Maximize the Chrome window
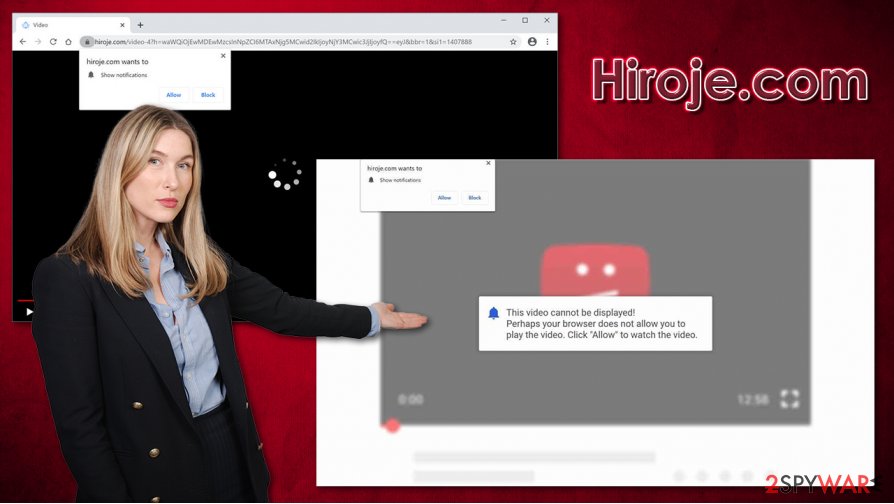894x504 pixels. [525, 21]
